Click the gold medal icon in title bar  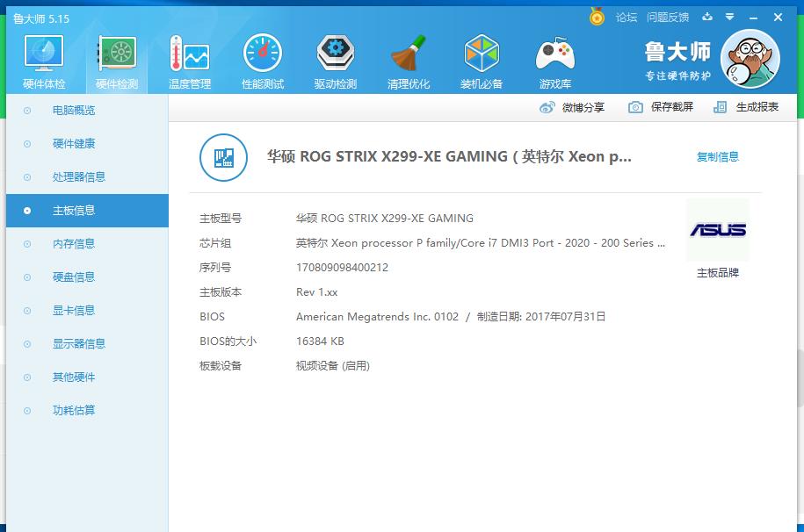[597, 17]
